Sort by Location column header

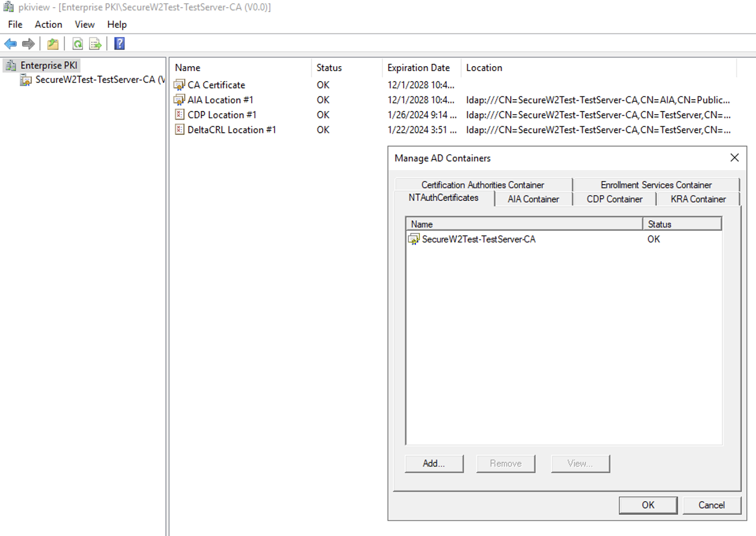(599, 68)
